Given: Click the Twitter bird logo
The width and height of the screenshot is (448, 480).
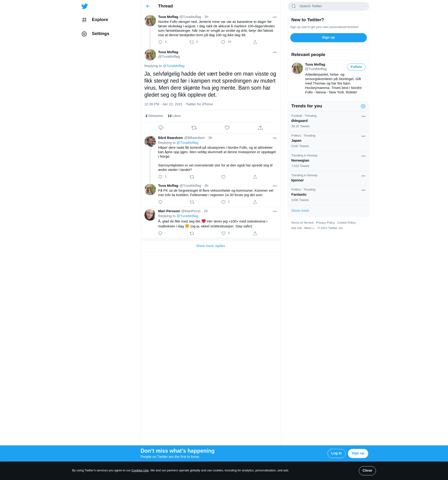Looking at the screenshot, I should click(84, 6).
